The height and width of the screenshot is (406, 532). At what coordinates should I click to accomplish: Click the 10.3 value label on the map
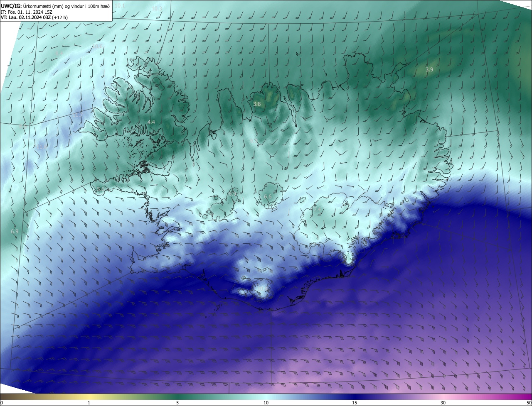[157, 8]
